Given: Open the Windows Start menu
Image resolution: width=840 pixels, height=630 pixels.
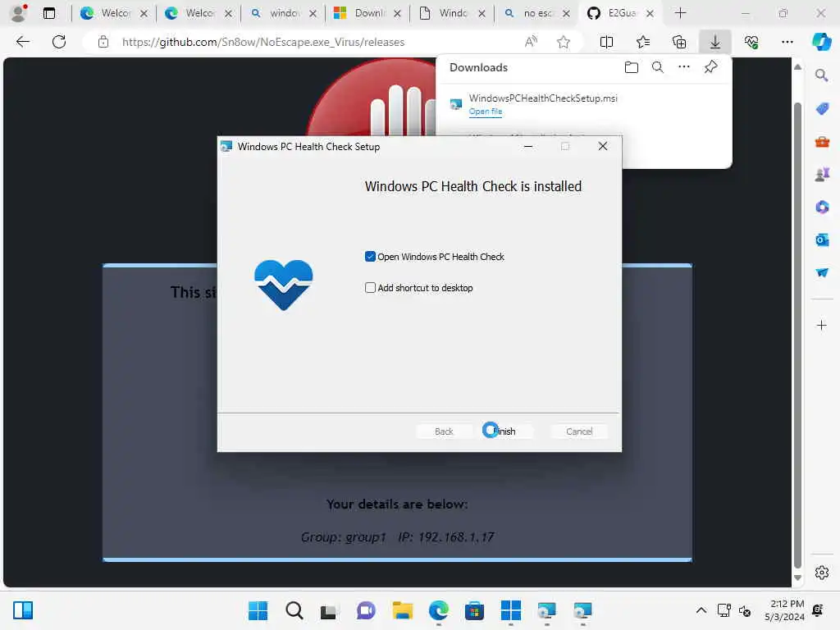Looking at the screenshot, I should (x=258, y=610).
